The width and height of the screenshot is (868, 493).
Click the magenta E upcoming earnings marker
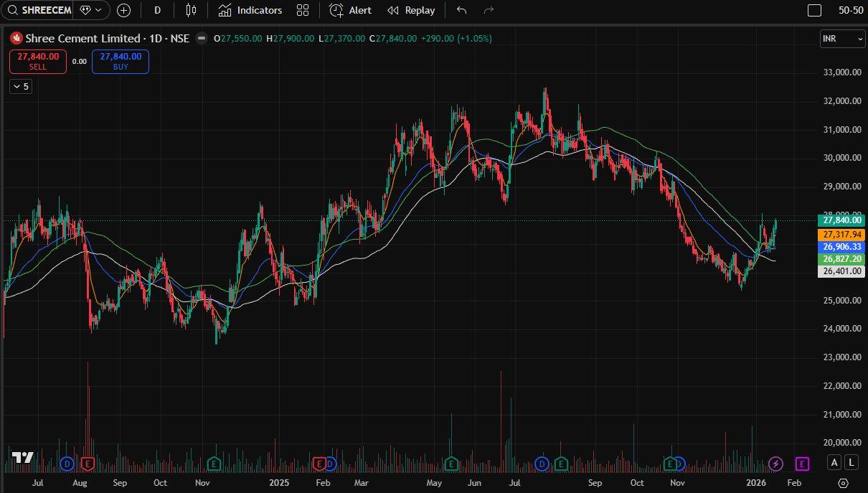[x=802, y=464]
